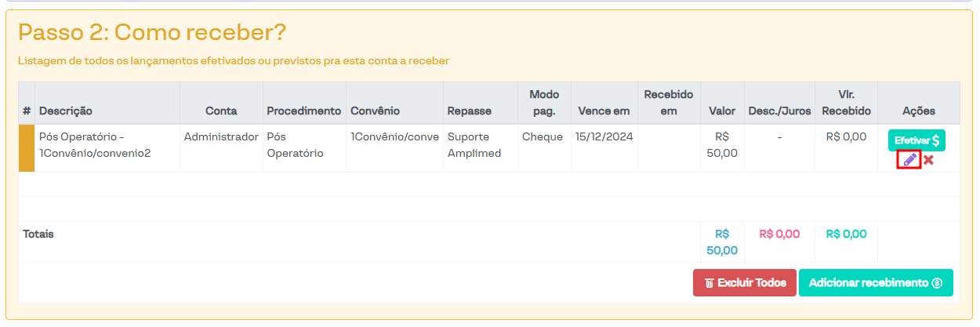Click the red X delete icon
The width and height of the screenshot is (980, 327).
coord(928,160)
